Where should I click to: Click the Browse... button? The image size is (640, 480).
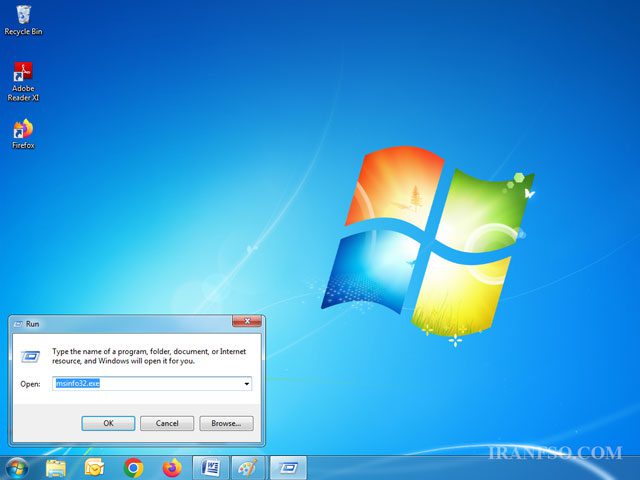click(226, 423)
